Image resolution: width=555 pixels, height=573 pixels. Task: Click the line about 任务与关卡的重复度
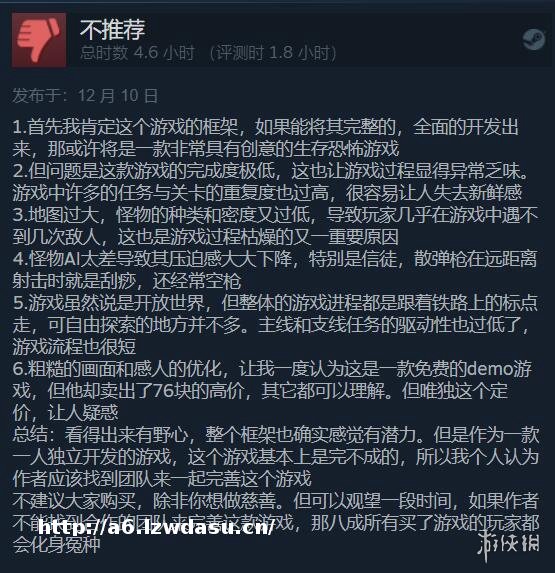(267, 193)
